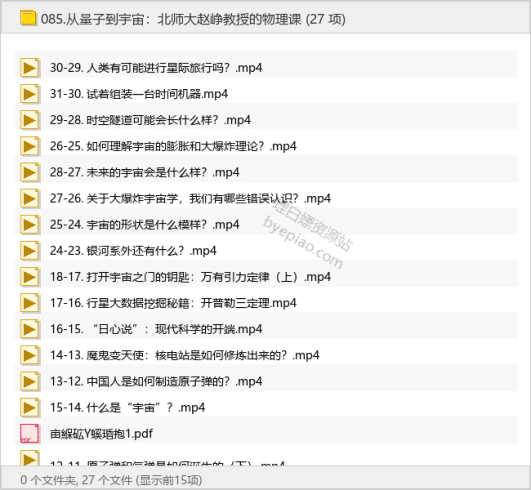
Task: Open 17-16 开普勒三定理 video
Action: [x=266, y=303]
